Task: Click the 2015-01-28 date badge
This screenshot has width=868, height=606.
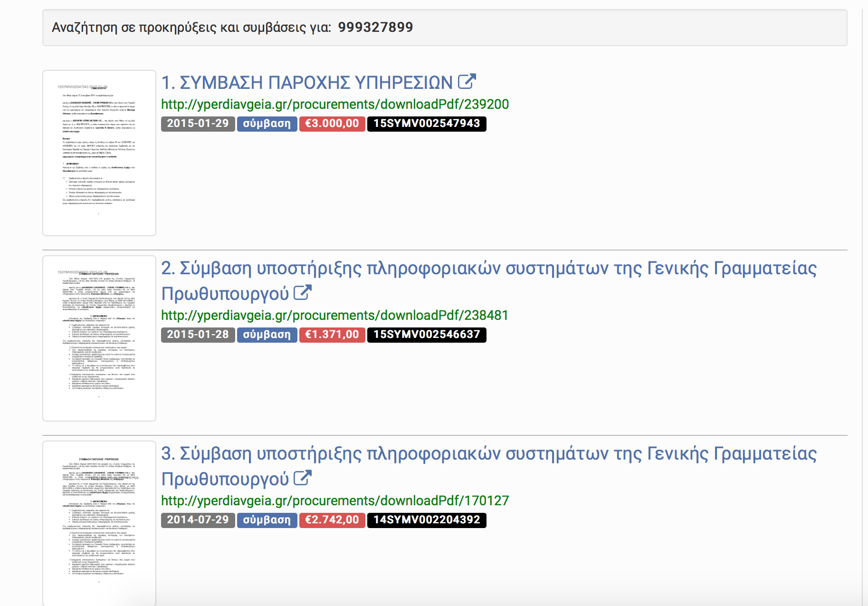Action: (198, 335)
